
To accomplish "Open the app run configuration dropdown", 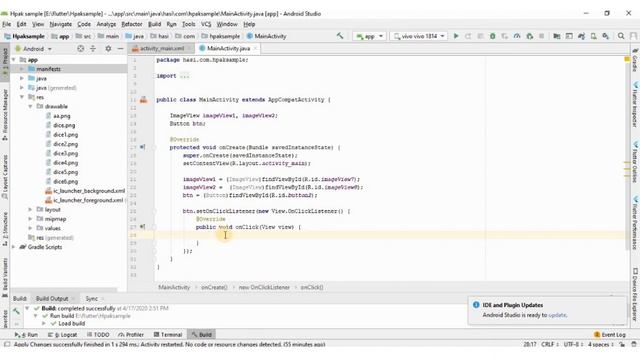I will pyautogui.click(x=370, y=36).
